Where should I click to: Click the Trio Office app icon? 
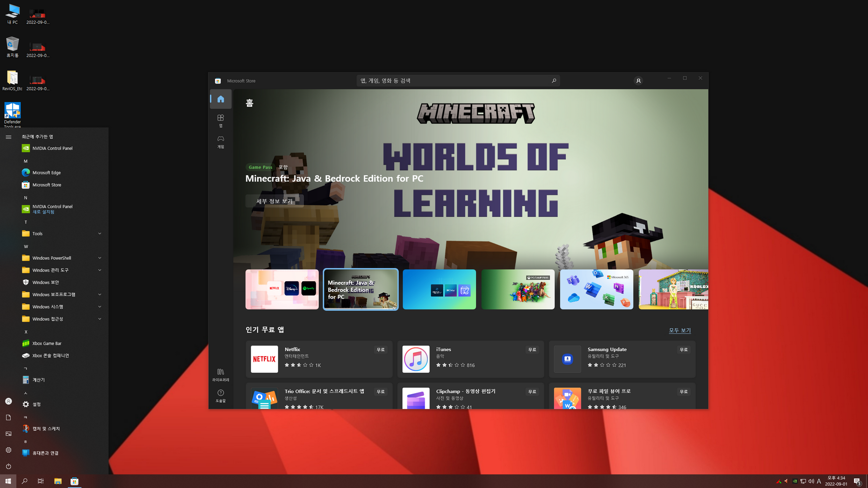(x=264, y=398)
